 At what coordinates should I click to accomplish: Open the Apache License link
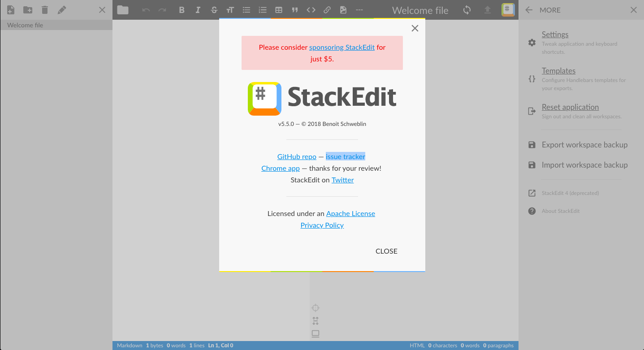tap(350, 213)
